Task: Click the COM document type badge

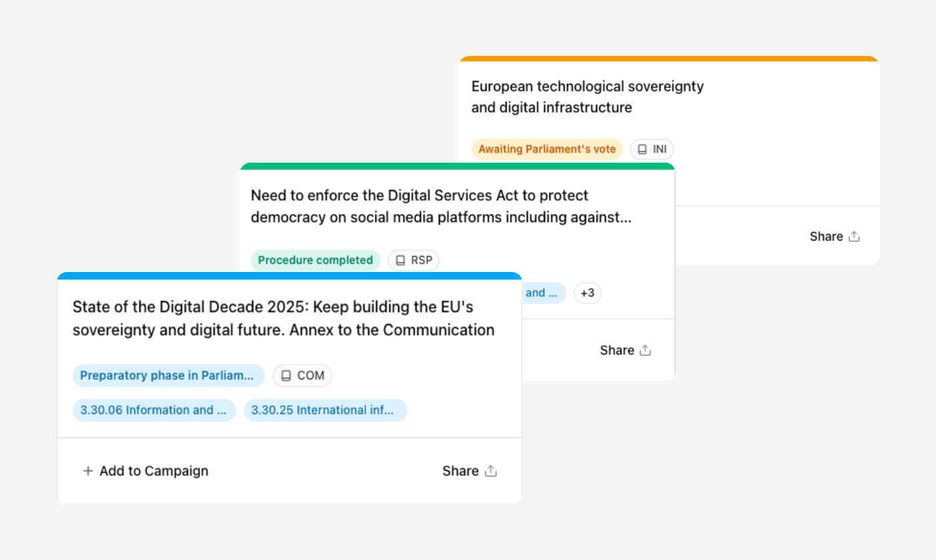Action: click(302, 375)
